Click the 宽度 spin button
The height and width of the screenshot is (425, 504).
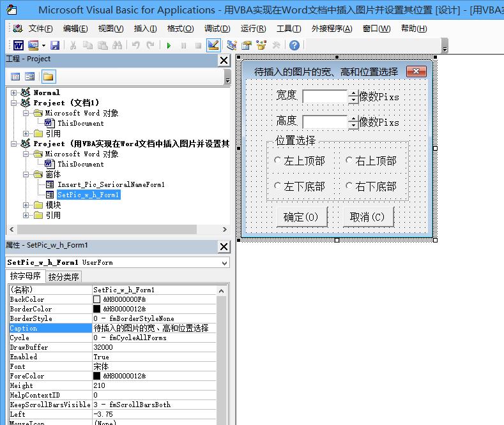353,96
